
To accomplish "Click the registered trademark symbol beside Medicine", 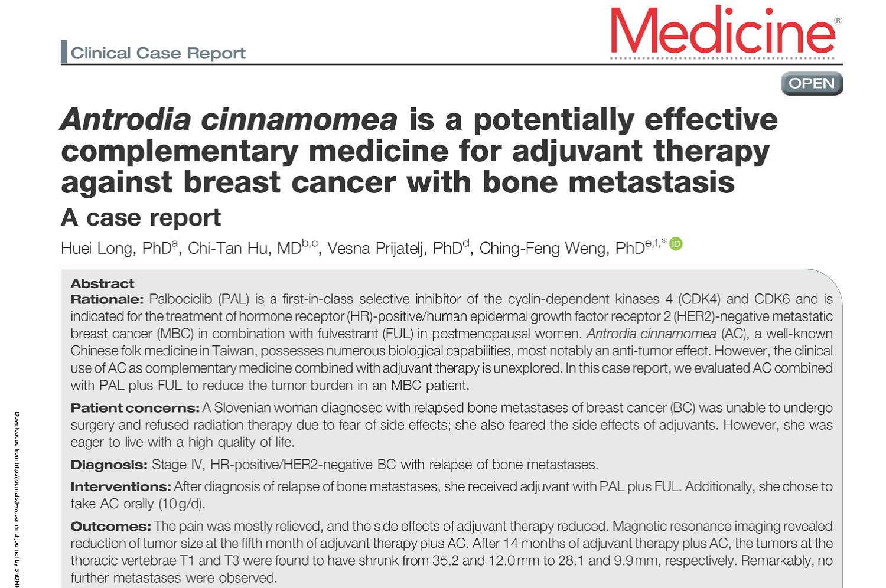I will [x=838, y=21].
